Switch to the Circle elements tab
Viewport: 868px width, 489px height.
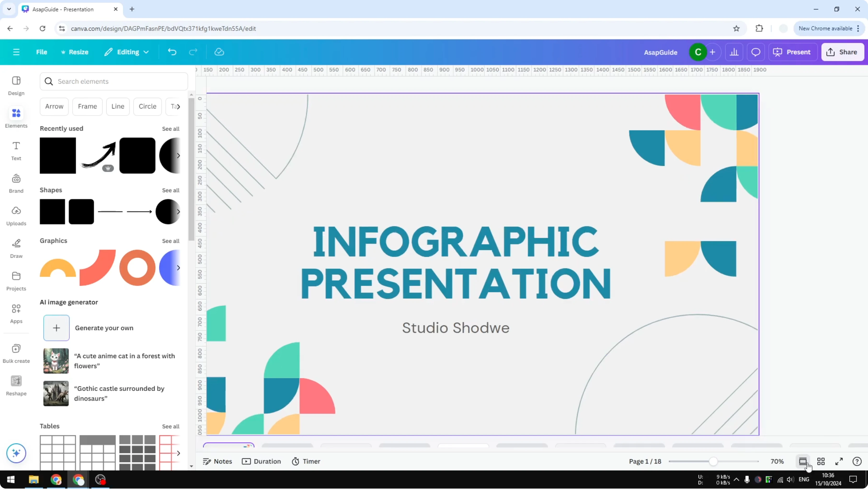[147, 106]
